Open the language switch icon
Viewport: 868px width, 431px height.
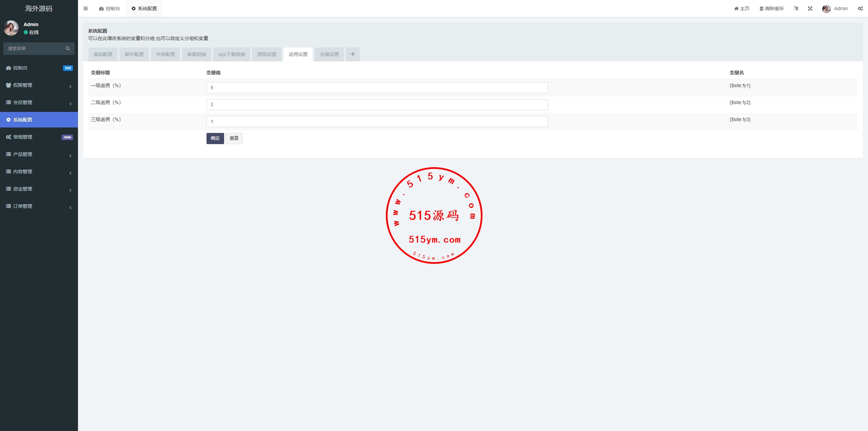[x=796, y=8]
